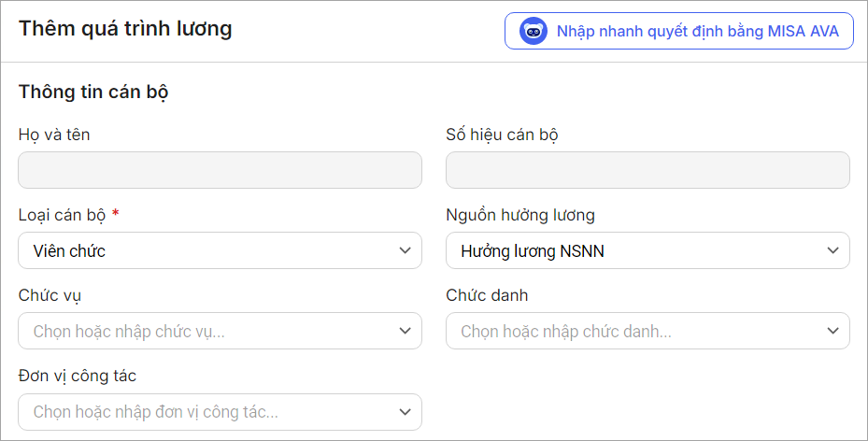
Task: Click the Thêm quá trình lương title
Action: click(x=125, y=29)
